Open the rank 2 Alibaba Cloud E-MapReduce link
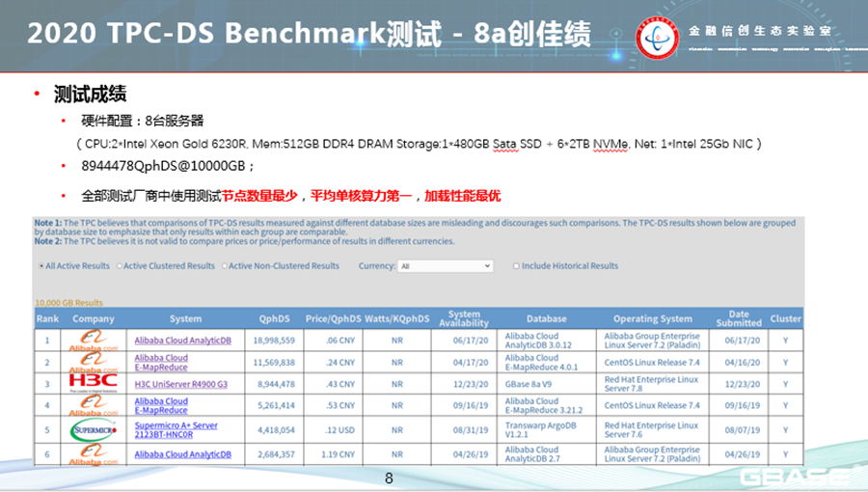This screenshot has width=868, height=492. click(x=161, y=363)
